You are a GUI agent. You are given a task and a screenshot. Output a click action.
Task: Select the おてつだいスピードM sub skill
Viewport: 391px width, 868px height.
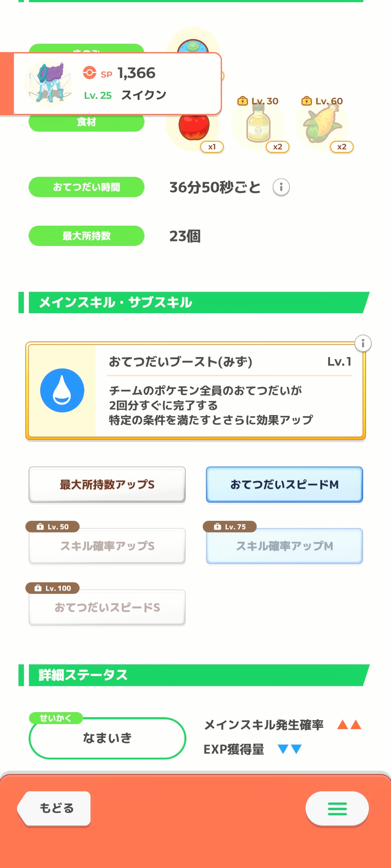tap(284, 485)
